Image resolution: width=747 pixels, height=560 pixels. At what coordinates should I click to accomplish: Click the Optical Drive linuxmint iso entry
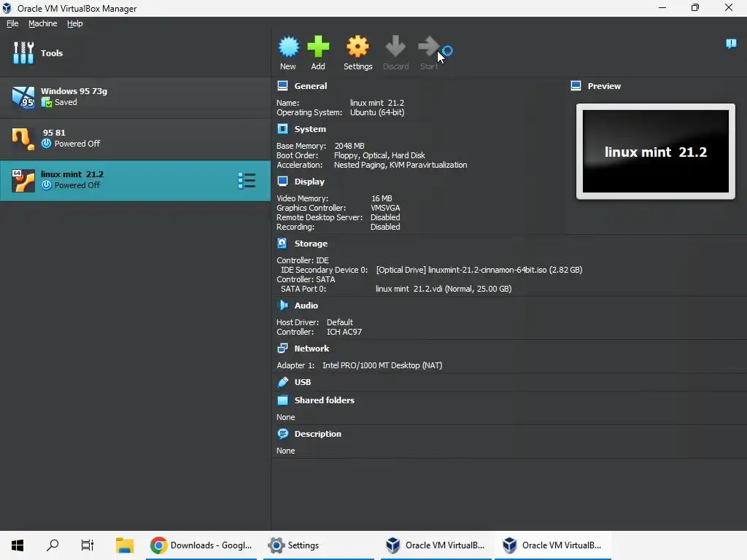click(x=479, y=270)
